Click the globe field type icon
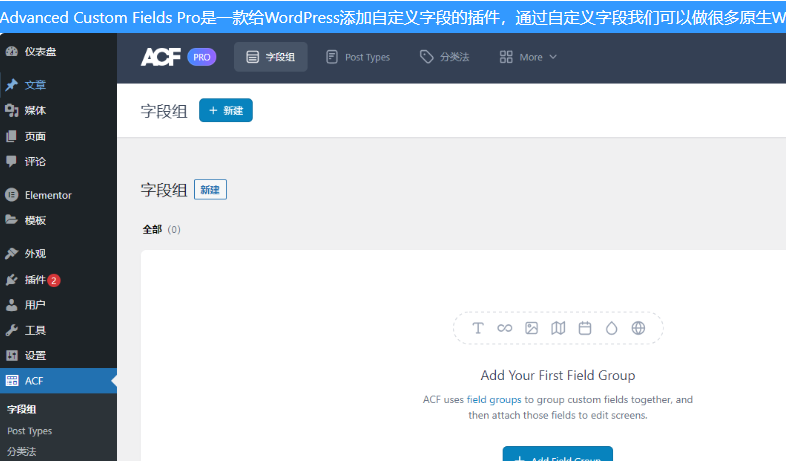786x461 pixels. 638,328
